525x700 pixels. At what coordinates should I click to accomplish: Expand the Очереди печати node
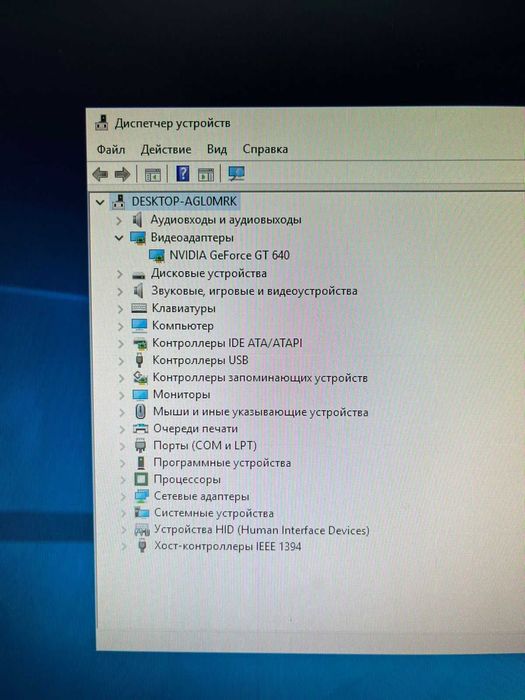coord(122,429)
